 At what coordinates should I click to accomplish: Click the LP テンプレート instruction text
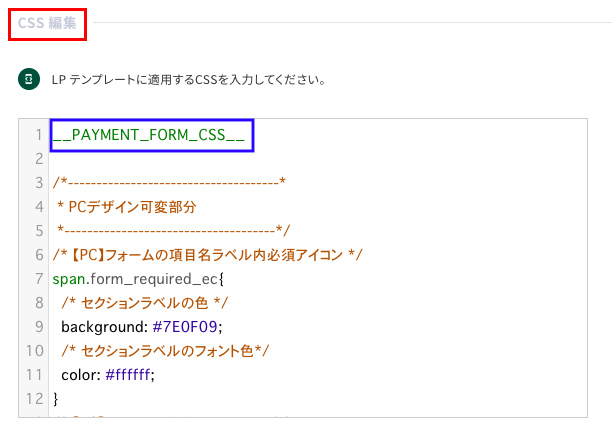pyautogui.click(x=189, y=80)
